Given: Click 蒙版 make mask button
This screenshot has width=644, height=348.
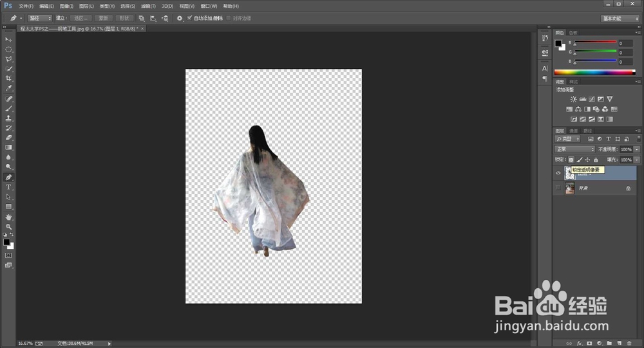Looking at the screenshot, I should (x=104, y=18).
